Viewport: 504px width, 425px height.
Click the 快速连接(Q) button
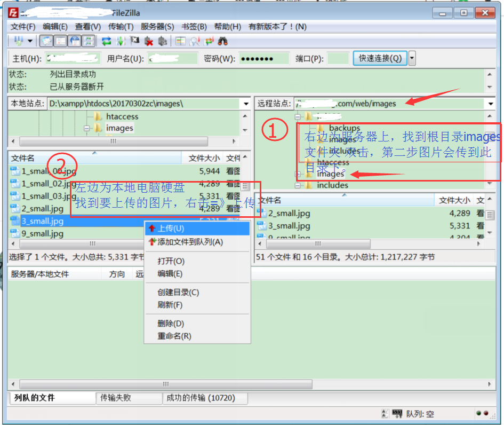pos(380,58)
